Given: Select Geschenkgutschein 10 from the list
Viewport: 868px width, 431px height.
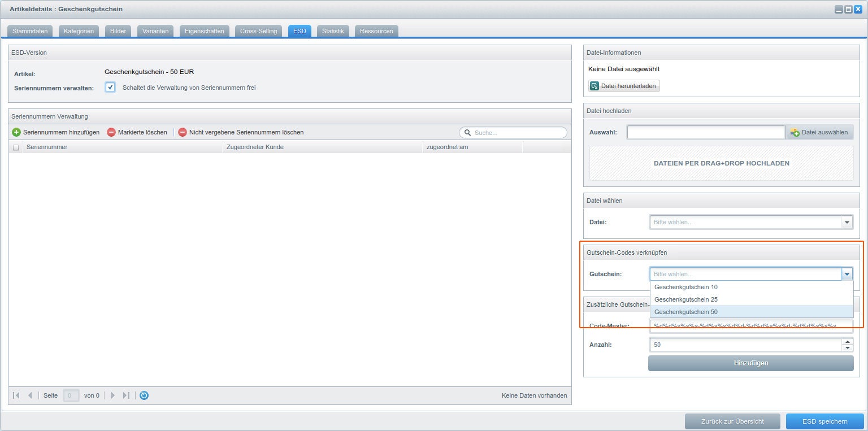Looking at the screenshot, I should click(752, 287).
